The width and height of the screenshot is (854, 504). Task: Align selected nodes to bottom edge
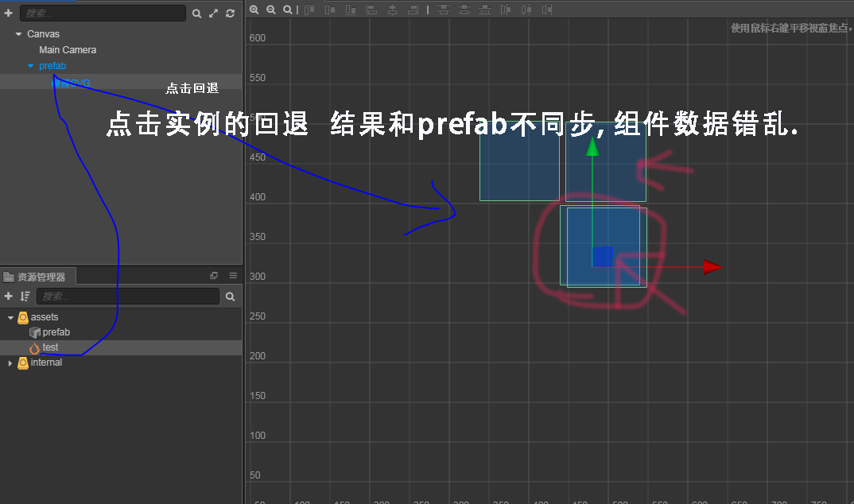point(351,10)
